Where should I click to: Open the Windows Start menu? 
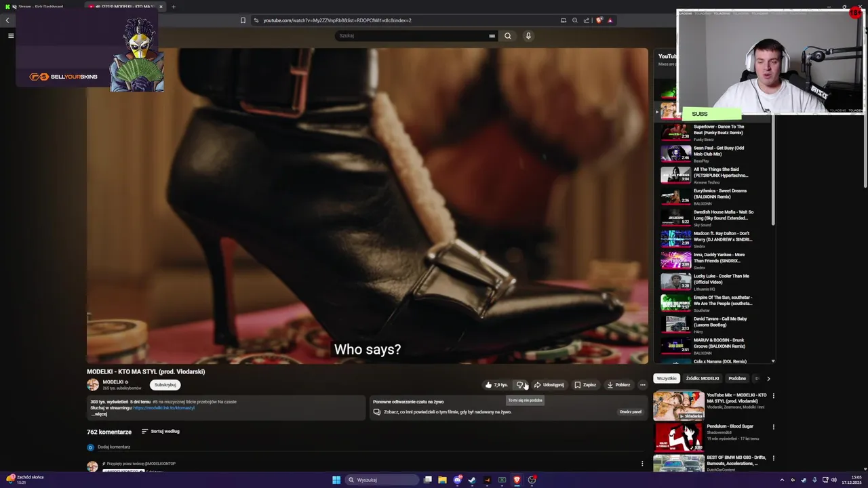(x=336, y=480)
